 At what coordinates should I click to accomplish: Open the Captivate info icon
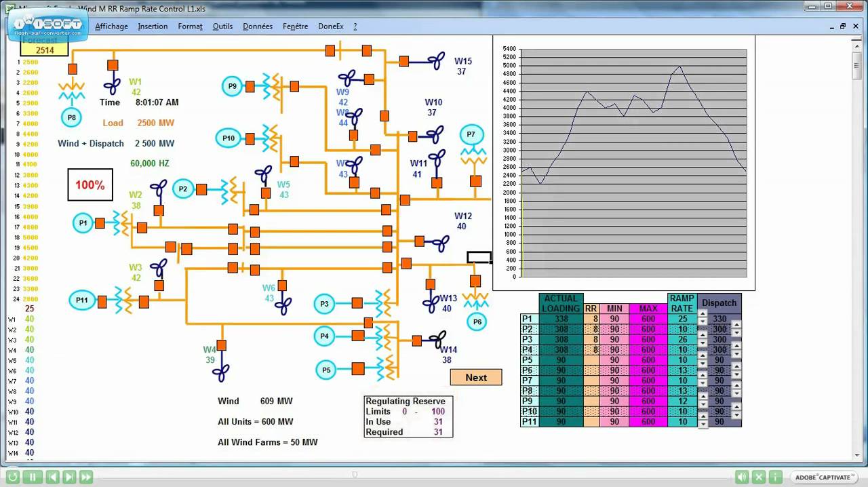coord(776,478)
